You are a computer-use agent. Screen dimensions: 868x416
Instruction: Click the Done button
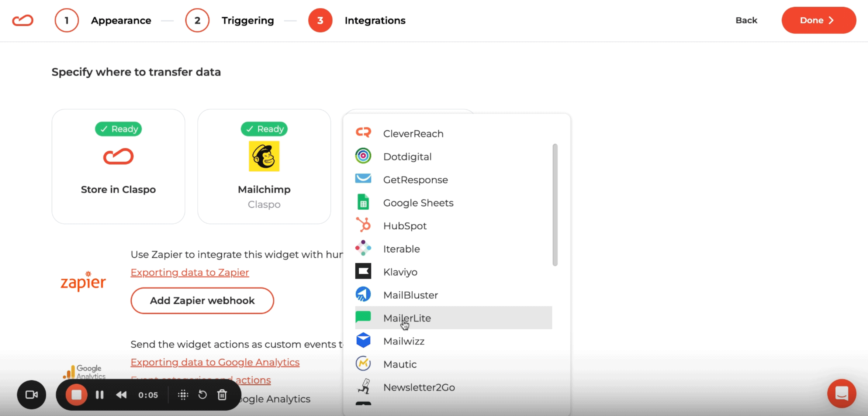[818, 20]
